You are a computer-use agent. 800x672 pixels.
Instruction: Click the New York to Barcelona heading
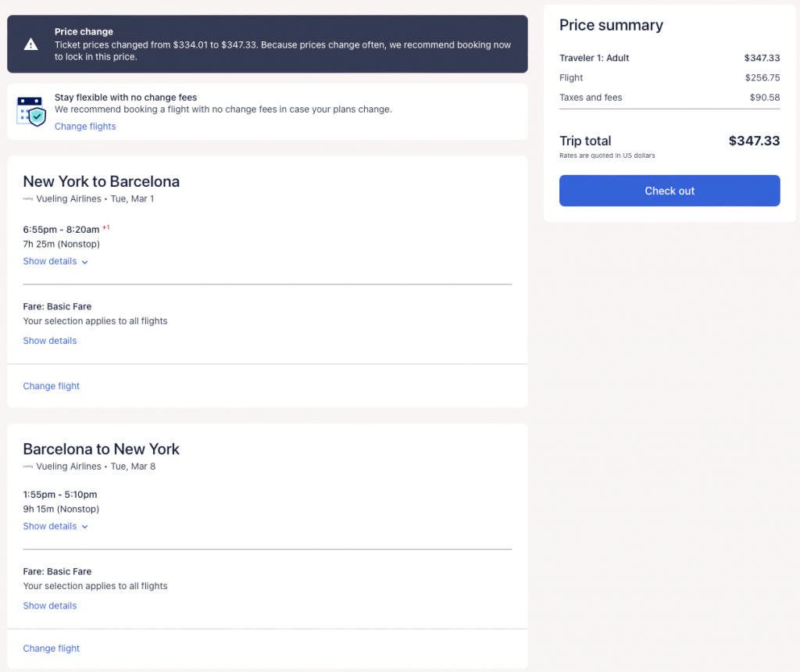click(x=102, y=181)
